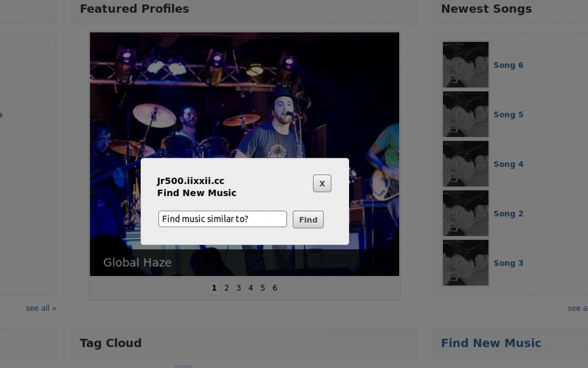Open the Song 4 thumbnail
The height and width of the screenshot is (368, 588).
tap(465, 164)
